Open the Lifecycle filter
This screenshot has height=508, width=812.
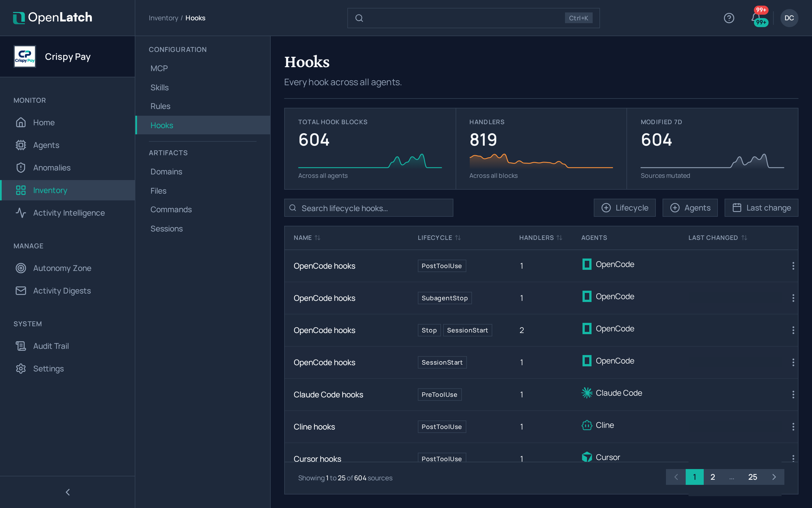pos(625,208)
